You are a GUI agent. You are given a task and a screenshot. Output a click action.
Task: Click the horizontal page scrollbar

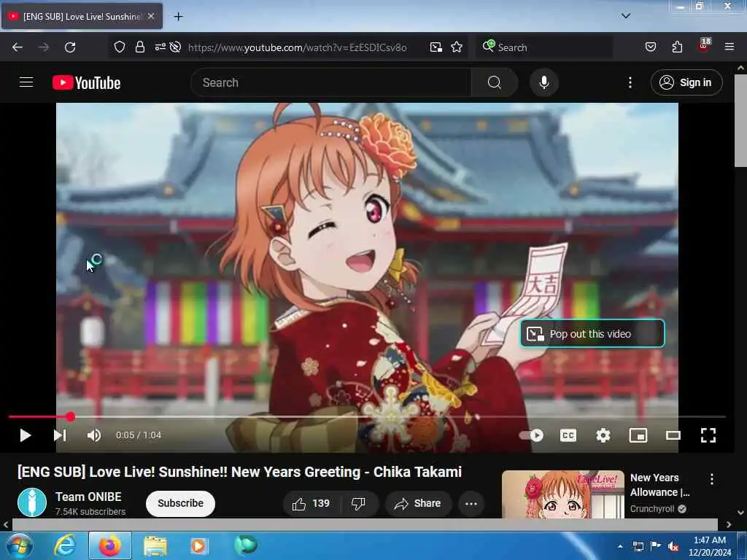click(365, 524)
